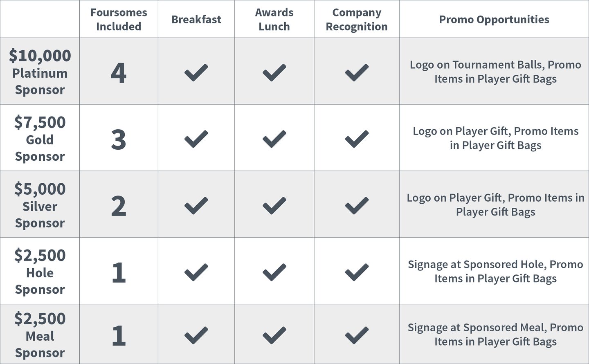Screen dimensions: 589x364
Task: Click the $2,500 Meal Sponsor row label
Action: point(40,335)
